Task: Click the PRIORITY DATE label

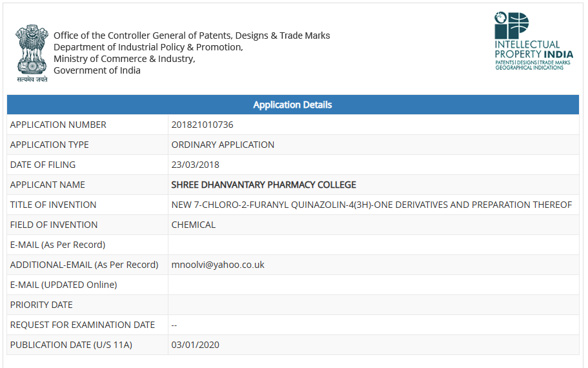Action: point(41,305)
